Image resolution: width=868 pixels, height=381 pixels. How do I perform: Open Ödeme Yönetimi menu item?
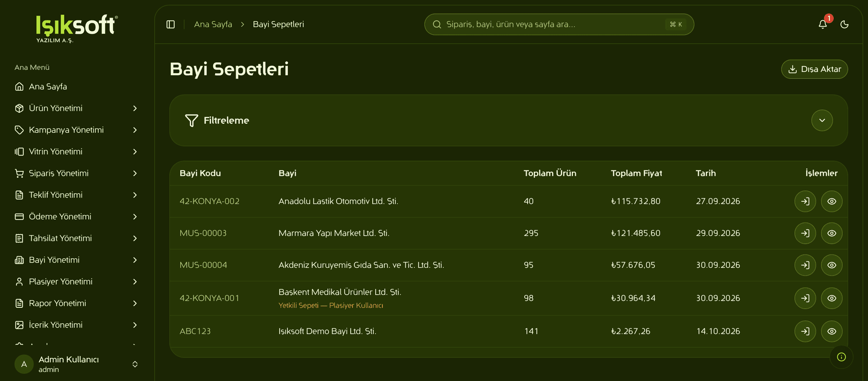pyautogui.click(x=77, y=217)
